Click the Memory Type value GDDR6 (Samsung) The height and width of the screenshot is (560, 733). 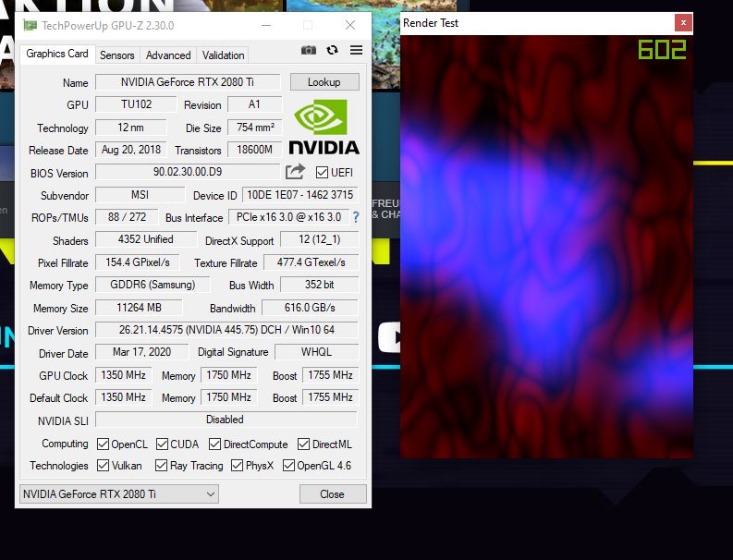(153, 285)
